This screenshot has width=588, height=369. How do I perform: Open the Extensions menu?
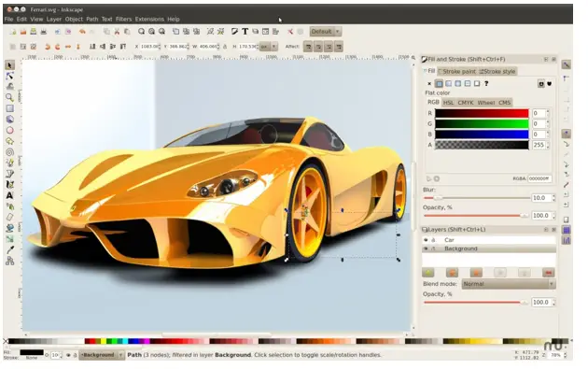click(149, 19)
